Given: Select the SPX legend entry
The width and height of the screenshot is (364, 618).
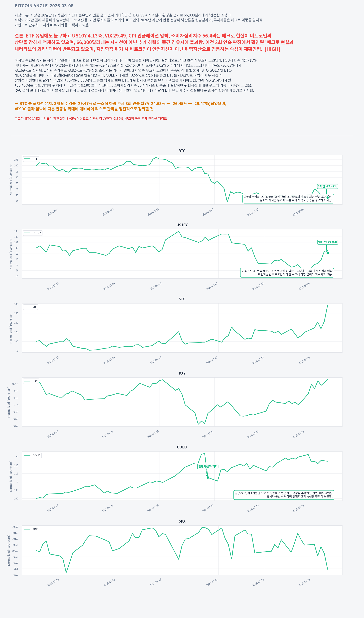Looking at the screenshot, I should (x=31, y=529).
